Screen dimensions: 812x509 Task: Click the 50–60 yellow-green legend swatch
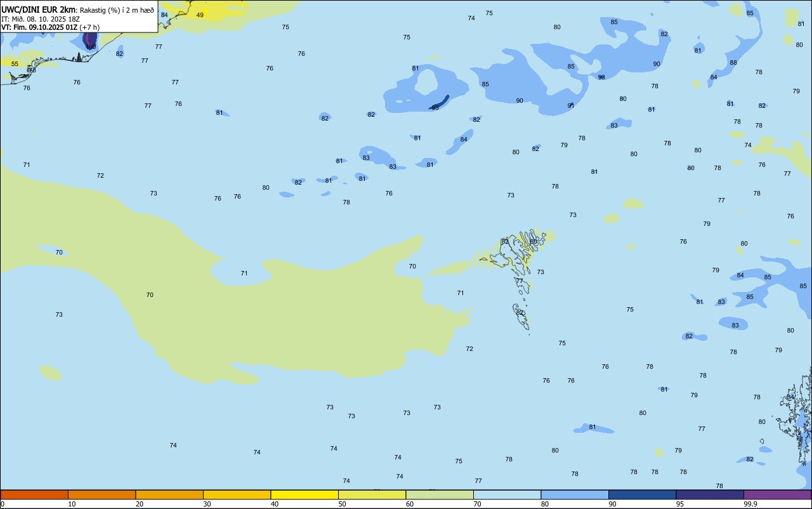pos(372,494)
